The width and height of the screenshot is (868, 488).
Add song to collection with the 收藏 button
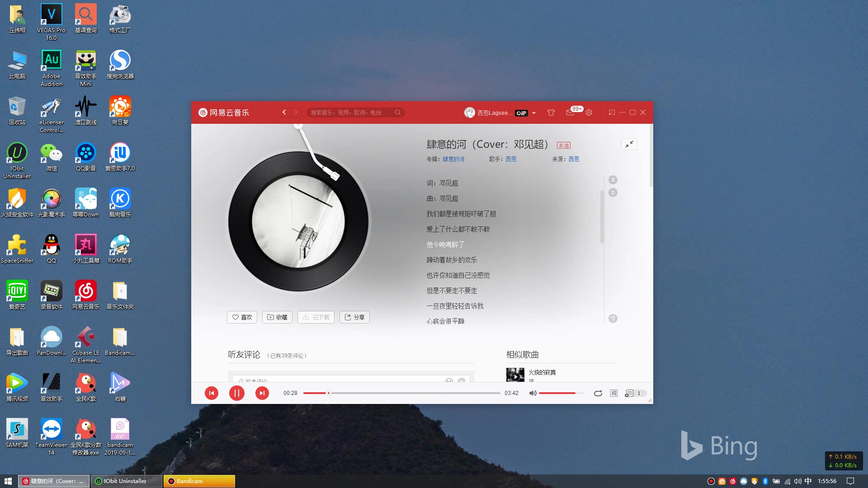coord(277,317)
